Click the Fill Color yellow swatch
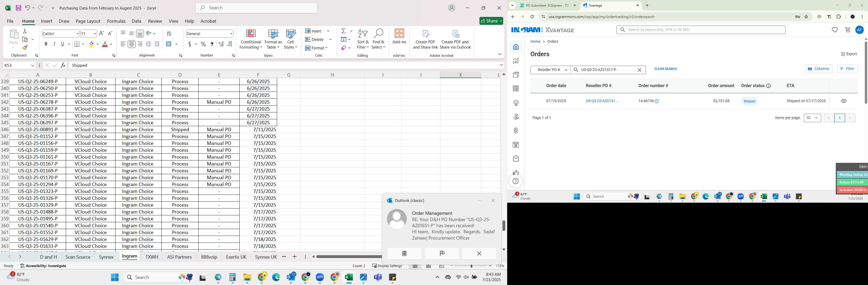This screenshot has height=285, width=868. 91,44
